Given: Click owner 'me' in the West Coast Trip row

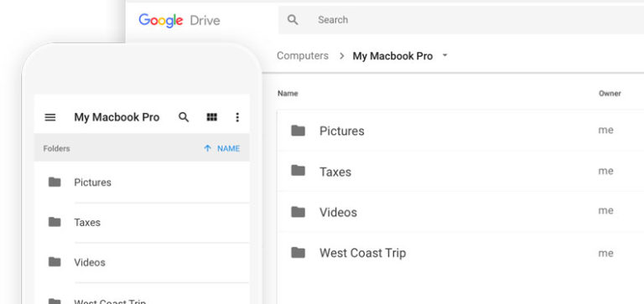Looking at the screenshot, I should click(x=605, y=254).
